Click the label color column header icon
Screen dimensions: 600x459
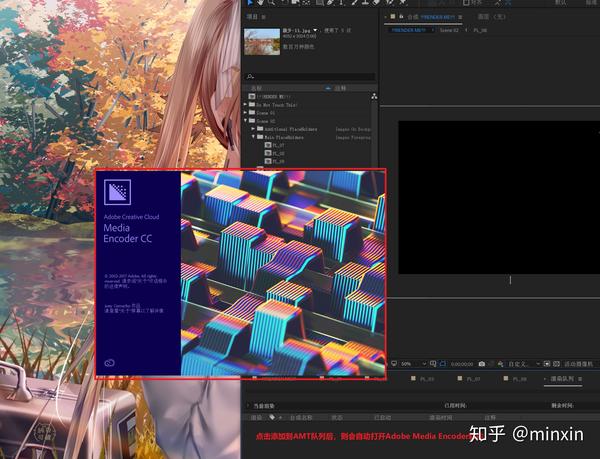click(328, 88)
